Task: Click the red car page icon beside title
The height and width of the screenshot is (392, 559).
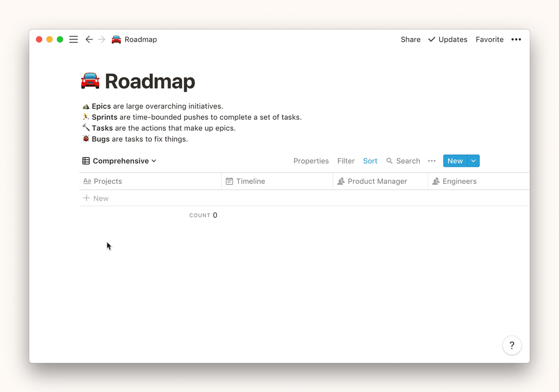Action: click(90, 81)
